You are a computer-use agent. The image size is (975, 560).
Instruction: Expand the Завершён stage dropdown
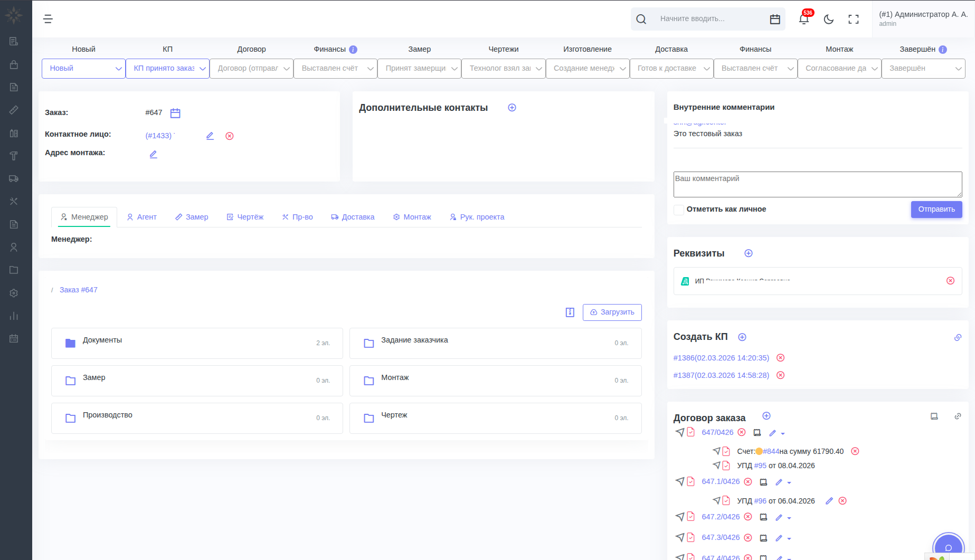tap(923, 69)
